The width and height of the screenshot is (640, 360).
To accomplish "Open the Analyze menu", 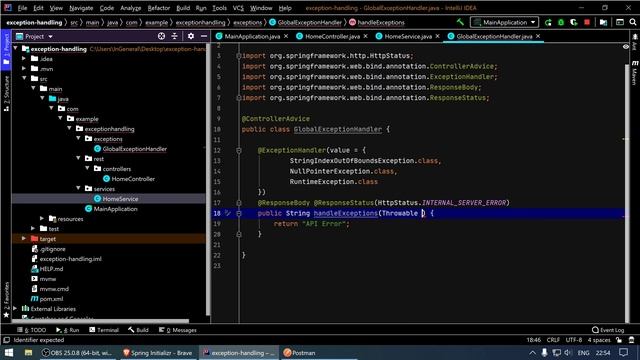I will [x=131, y=8].
